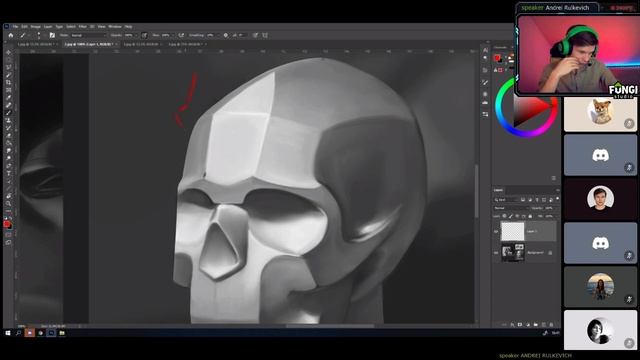This screenshot has height=360, width=640.
Task: Open Windows Start button on taskbar
Action: [8, 333]
